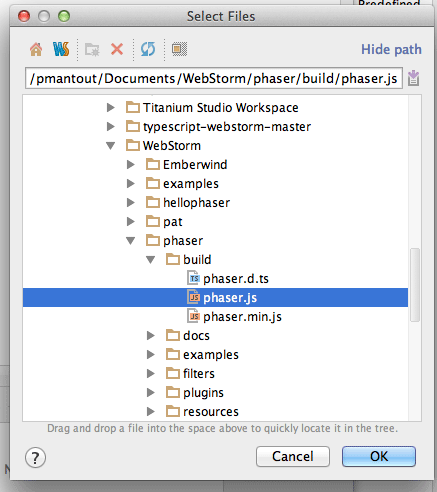
Task: Open the recent paths history icon beside the path field
Action: [x=413, y=78]
